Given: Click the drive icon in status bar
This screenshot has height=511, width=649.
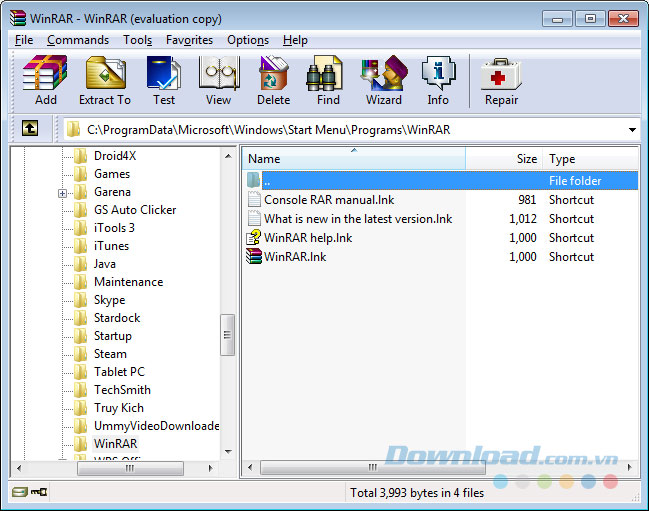Looking at the screenshot, I should pyautogui.click(x=19, y=492).
